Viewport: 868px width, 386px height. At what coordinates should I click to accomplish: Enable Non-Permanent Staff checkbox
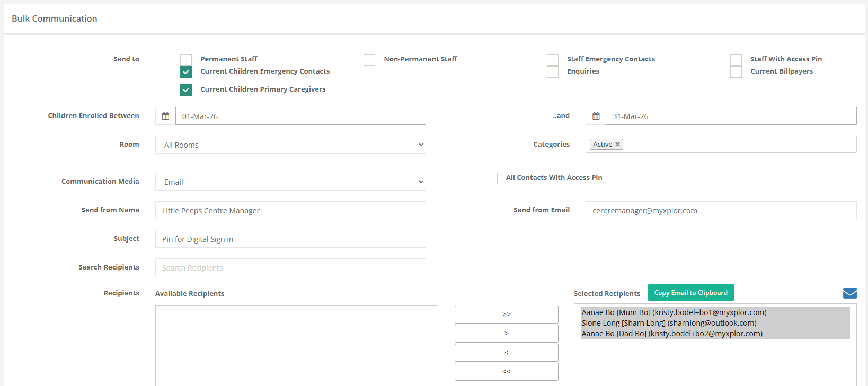click(369, 59)
